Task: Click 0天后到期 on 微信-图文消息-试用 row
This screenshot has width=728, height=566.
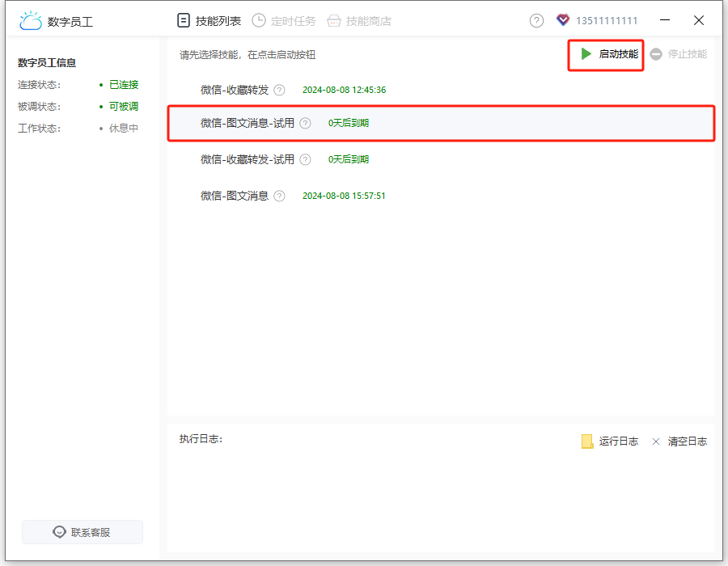Action: pos(348,123)
